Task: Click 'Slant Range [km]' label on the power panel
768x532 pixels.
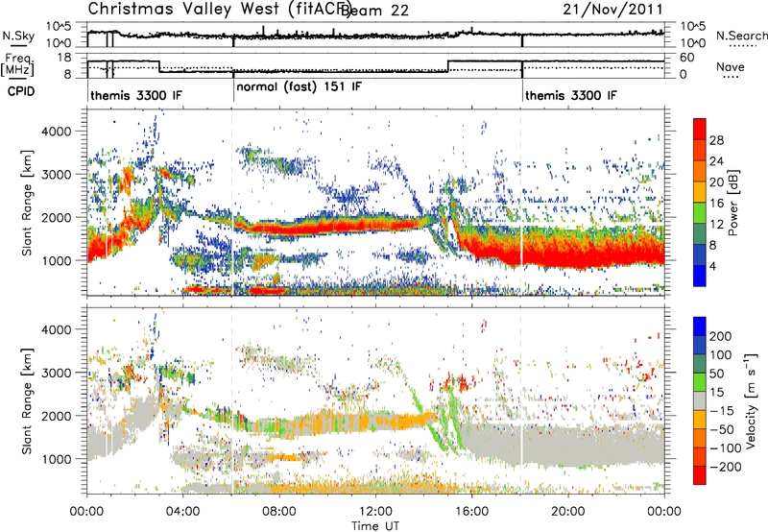Action: (27, 203)
